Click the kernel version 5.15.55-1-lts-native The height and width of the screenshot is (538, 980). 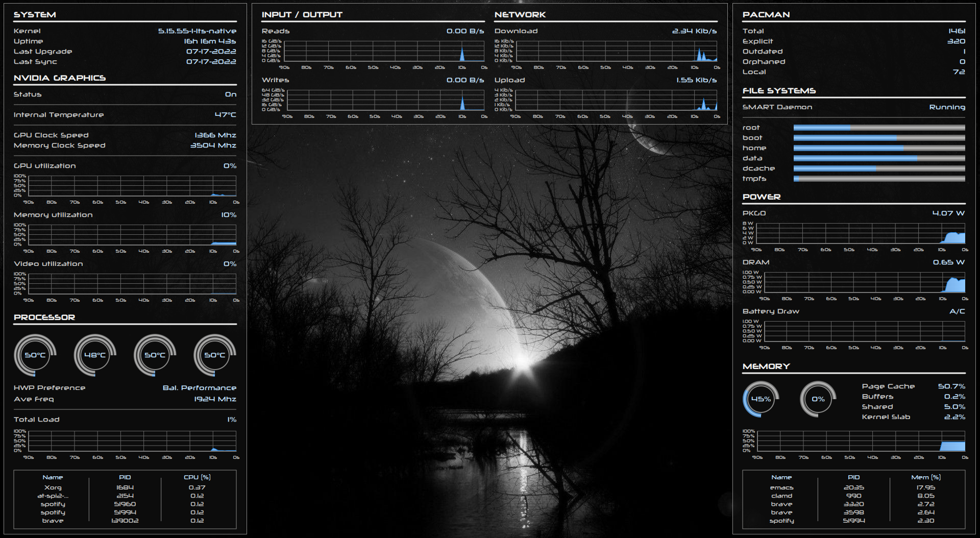click(x=197, y=31)
